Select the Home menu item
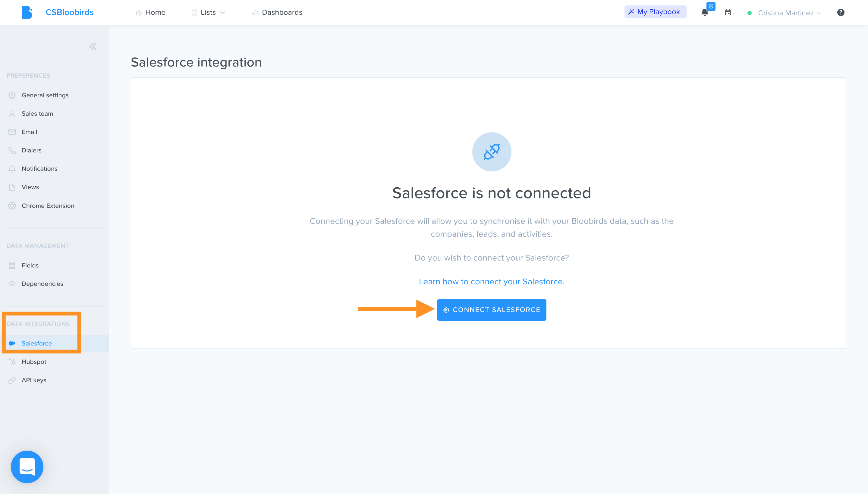868x494 pixels. tap(150, 12)
